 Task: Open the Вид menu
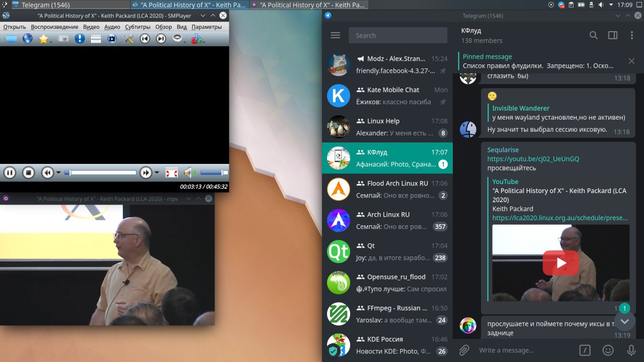(x=182, y=27)
